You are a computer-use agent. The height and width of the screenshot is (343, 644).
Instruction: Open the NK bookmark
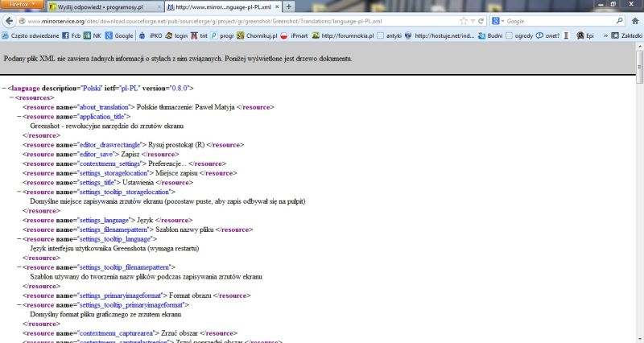(x=91, y=35)
